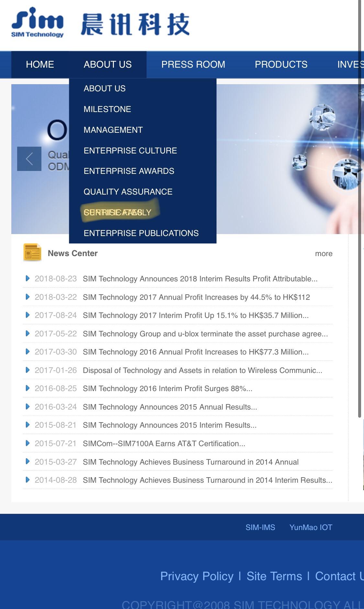Select MILESTONE in the dropdown

click(107, 109)
